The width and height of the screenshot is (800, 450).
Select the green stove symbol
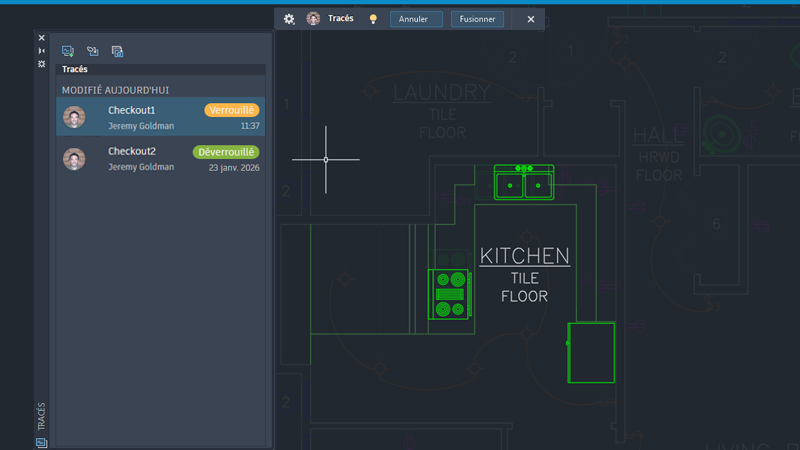pyautogui.click(x=449, y=294)
